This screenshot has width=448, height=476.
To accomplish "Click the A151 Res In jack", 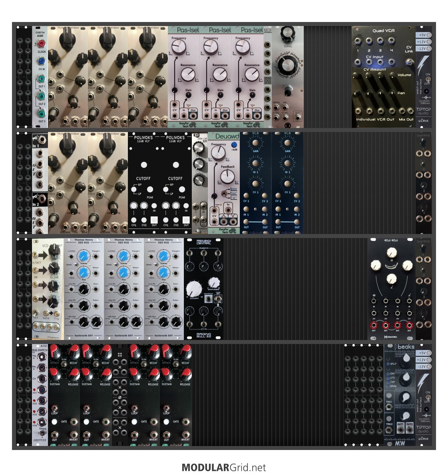I will (42, 368).
